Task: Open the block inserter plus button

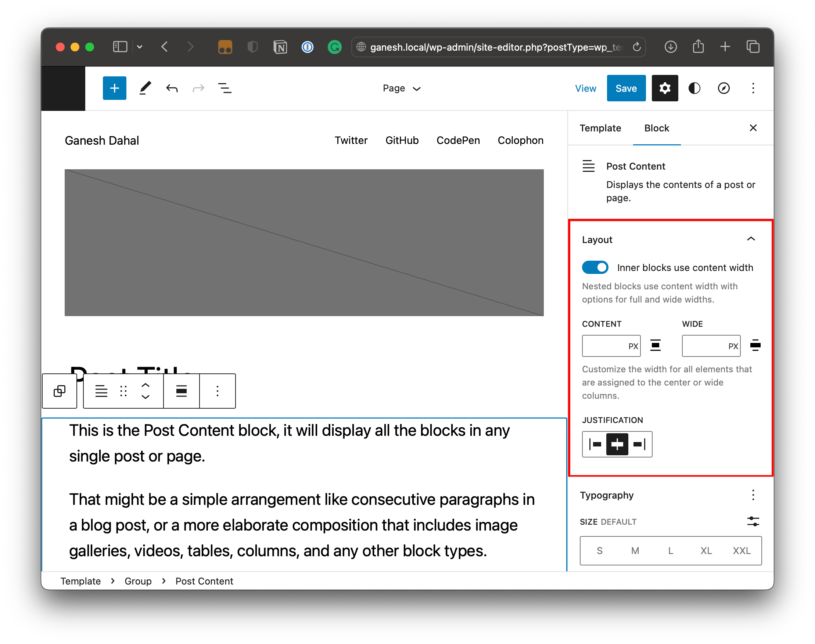Action: 114,88
